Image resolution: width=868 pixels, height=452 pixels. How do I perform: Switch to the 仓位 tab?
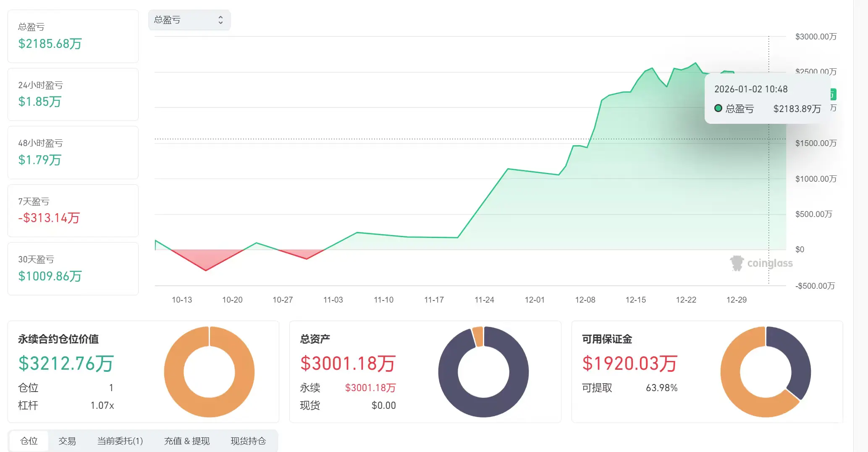tap(29, 441)
